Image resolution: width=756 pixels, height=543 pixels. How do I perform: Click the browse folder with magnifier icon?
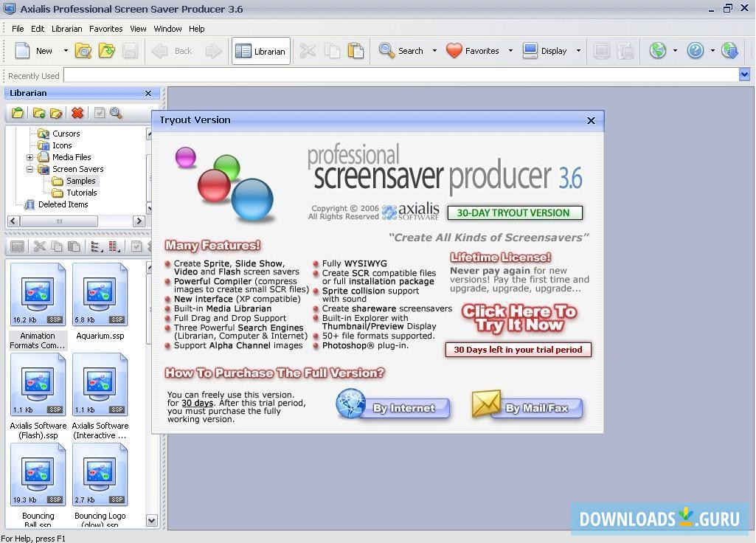[x=83, y=51]
